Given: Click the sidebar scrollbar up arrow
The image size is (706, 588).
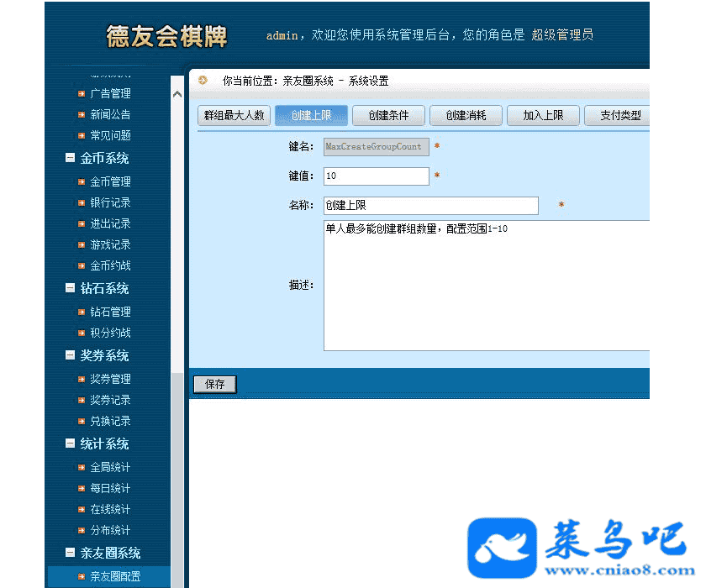Looking at the screenshot, I should click(177, 94).
